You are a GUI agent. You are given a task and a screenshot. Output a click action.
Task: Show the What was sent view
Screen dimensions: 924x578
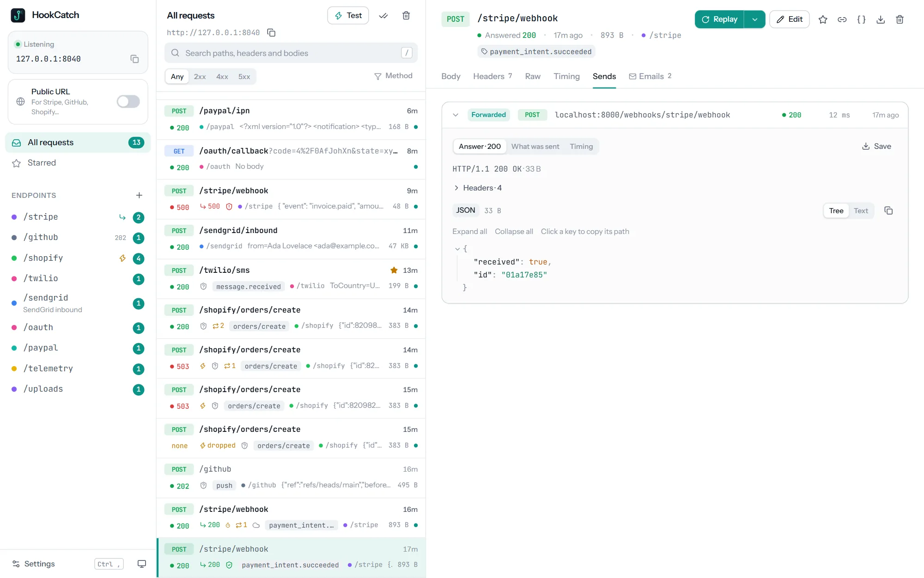[x=535, y=146]
